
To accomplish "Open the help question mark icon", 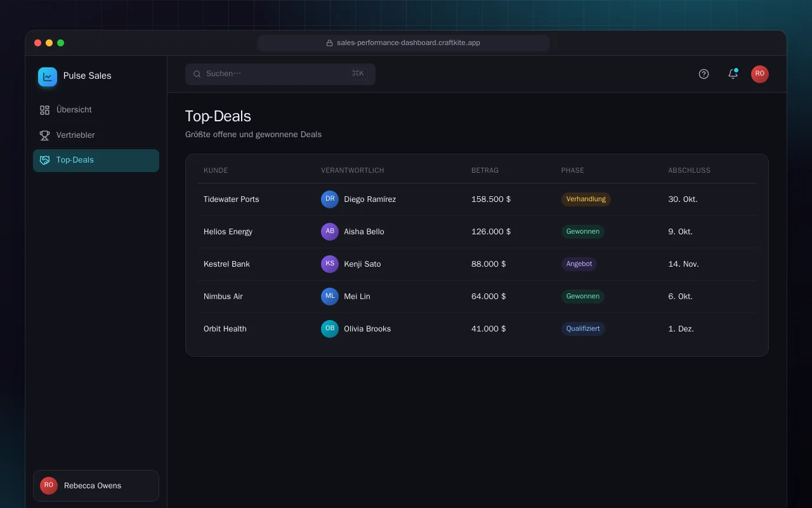I will 704,74.
